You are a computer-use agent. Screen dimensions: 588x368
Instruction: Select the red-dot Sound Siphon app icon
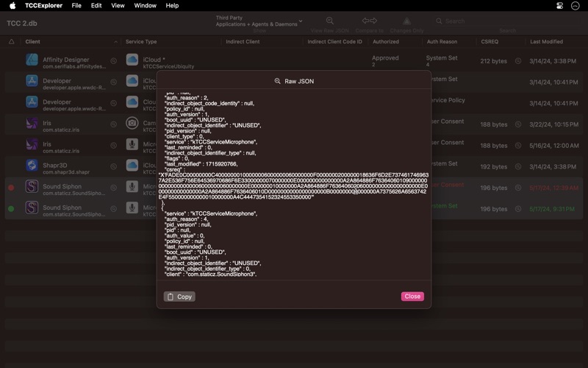[32, 186]
